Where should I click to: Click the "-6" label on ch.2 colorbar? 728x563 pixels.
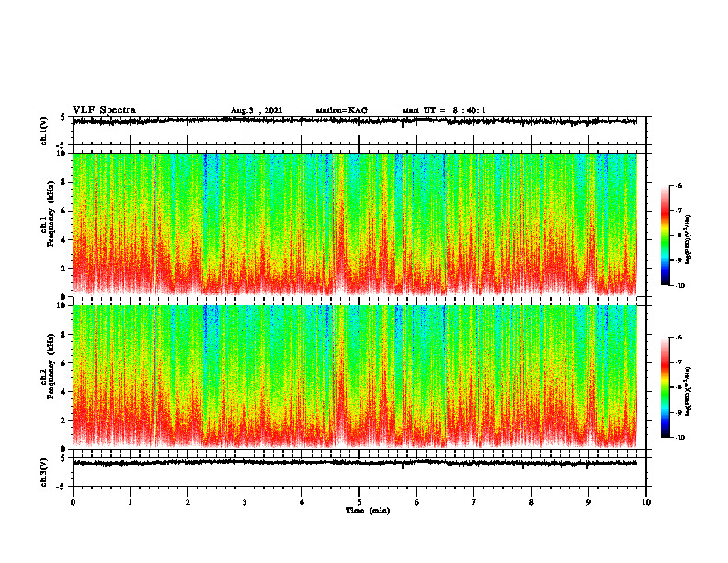678,338
